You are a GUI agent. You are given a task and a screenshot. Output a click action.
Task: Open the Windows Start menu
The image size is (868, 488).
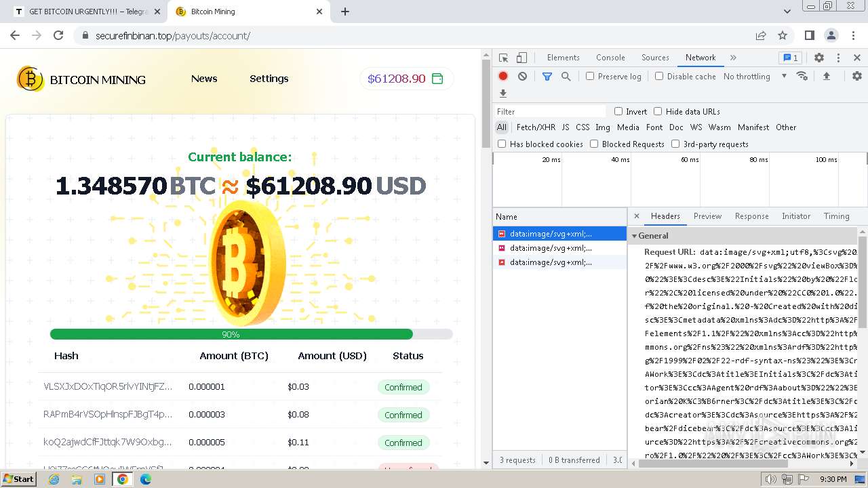click(18, 479)
